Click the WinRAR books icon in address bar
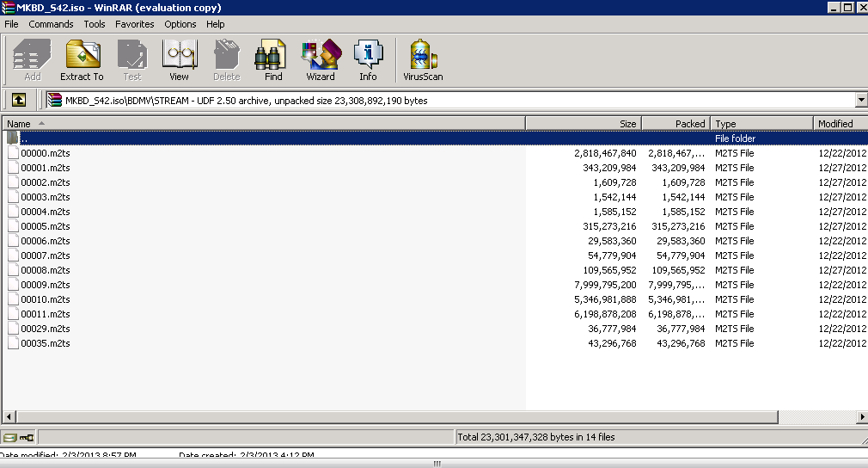 (54, 101)
